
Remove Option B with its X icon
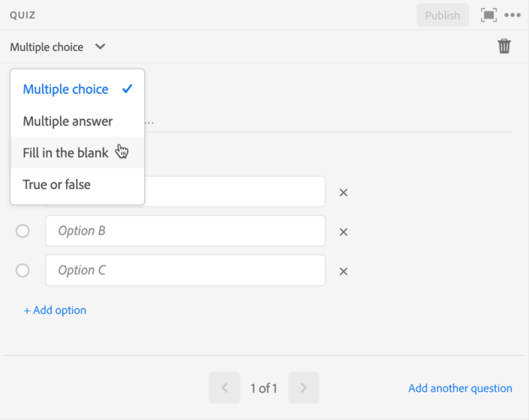(x=343, y=232)
